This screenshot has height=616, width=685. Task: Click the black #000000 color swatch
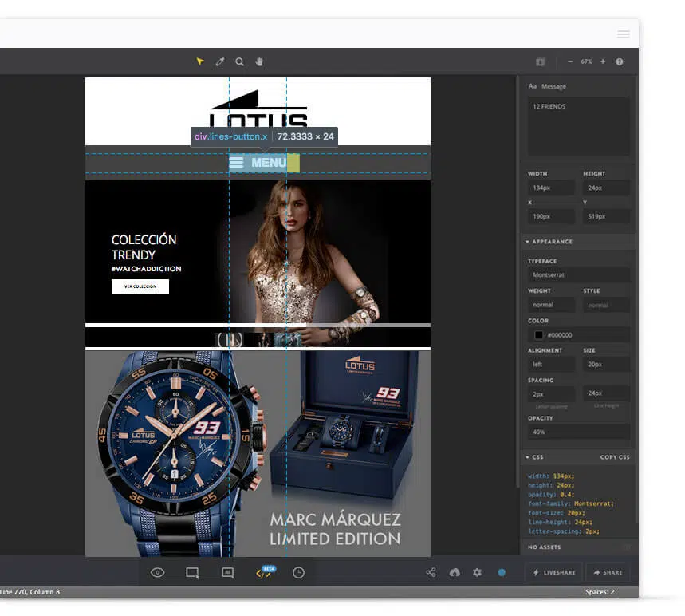tap(538, 335)
